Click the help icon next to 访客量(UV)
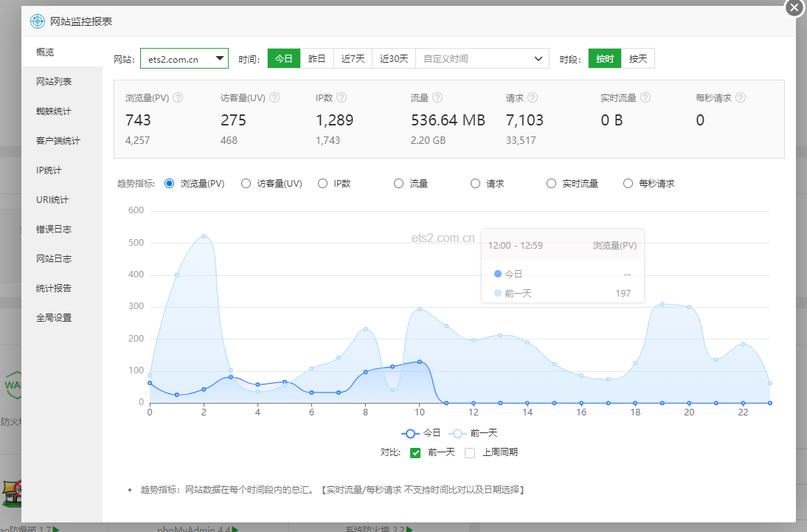 pos(274,97)
